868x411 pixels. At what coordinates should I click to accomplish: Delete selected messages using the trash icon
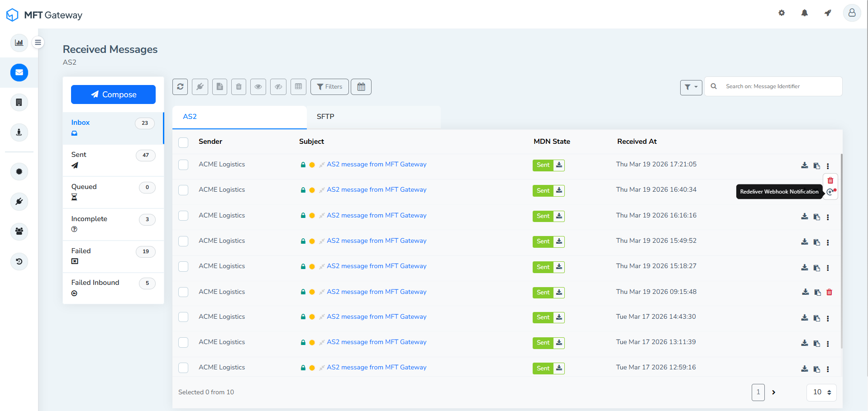[x=238, y=86]
